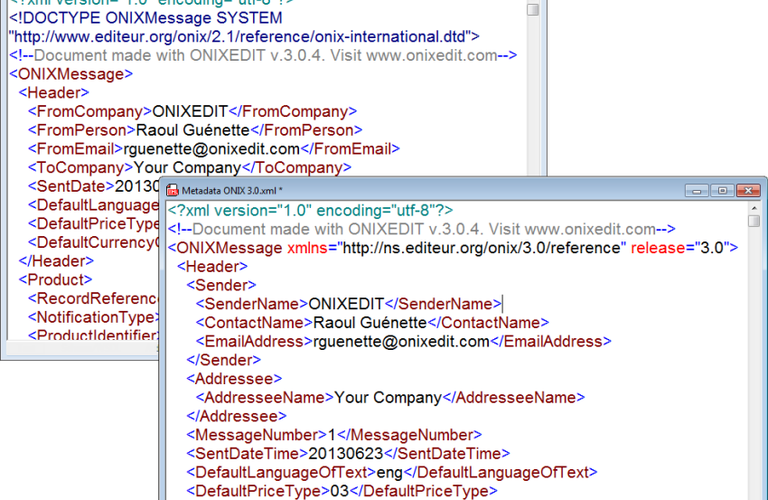Click the DOCTYPE ONIXMessage SYSTEM line
Viewport: 768px width, 500px height.
pyautogui.click(x=146, y=18)
